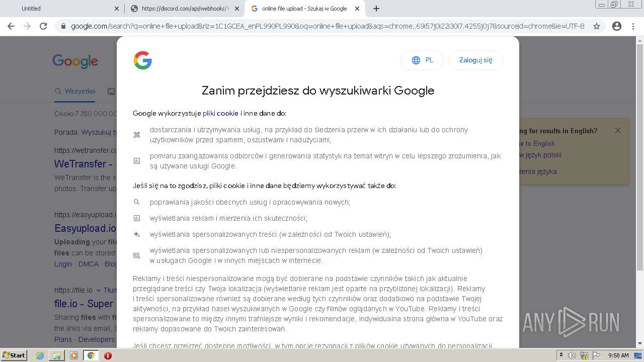
Task: Switch to the discord.com api webhooks tab
Action: [x=184, y=9]
